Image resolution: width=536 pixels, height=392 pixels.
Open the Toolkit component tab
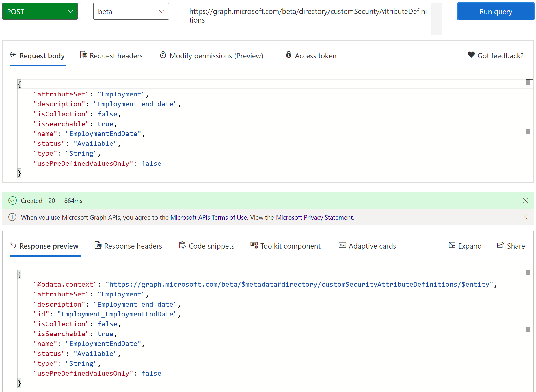286,246
